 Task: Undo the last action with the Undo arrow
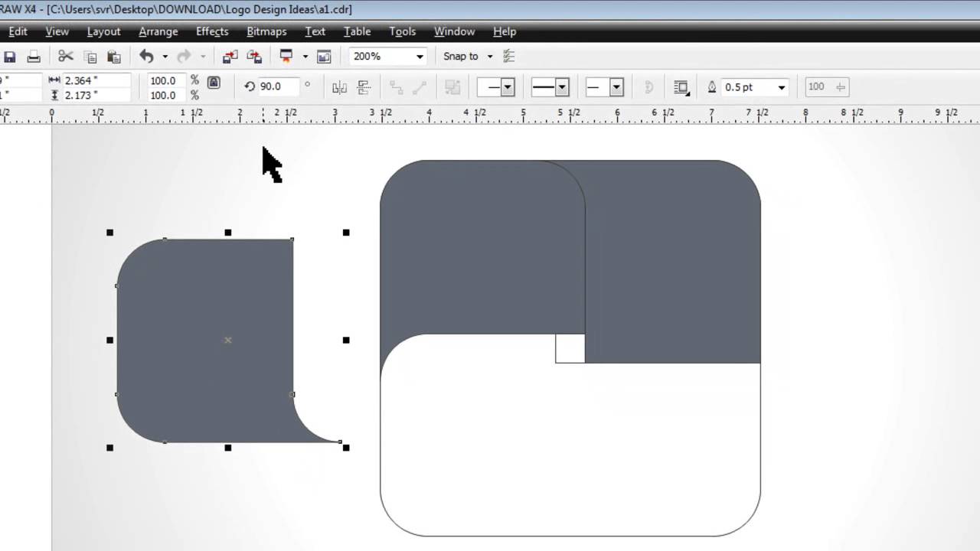(146, 56)
